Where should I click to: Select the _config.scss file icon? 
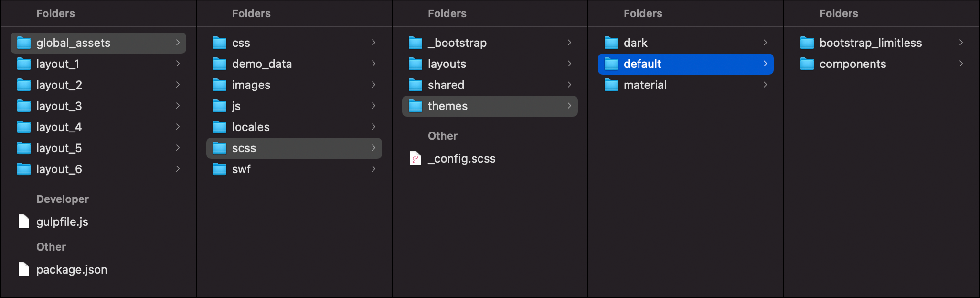[415, 158]
